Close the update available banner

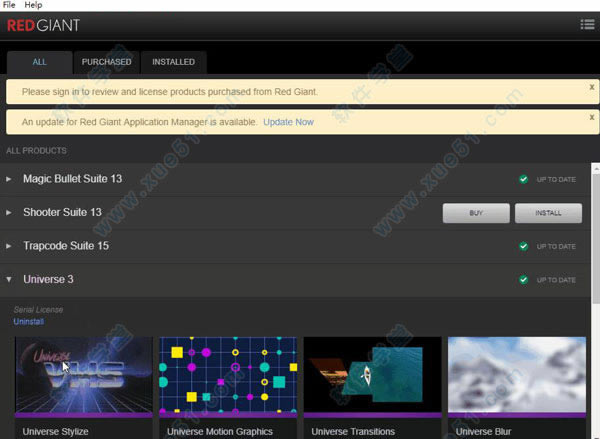coord(592,117)
